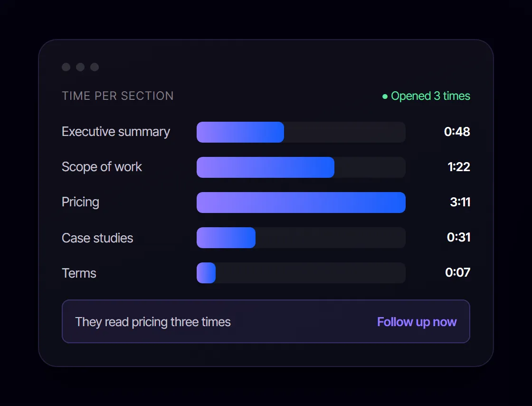Click the Case studies progress bar

pyautogui.click(x=301, y=238)
